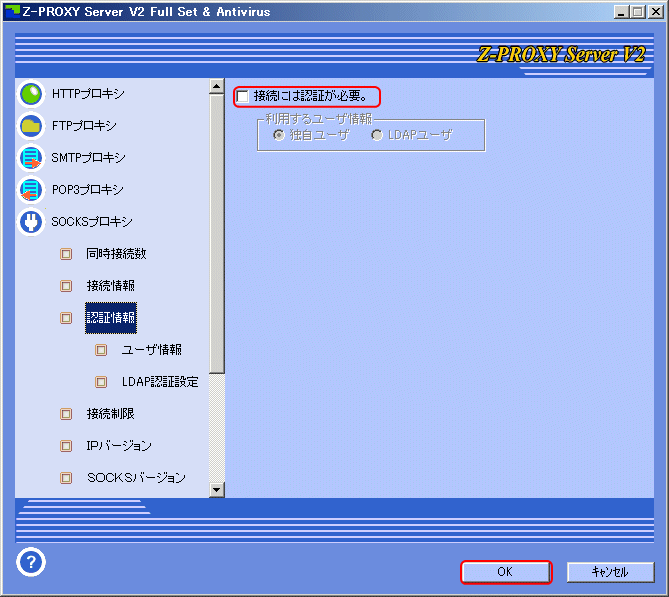Select the 独自ユーザ radio button
Viewport: 669px width, 597px height.
(279, 135)
